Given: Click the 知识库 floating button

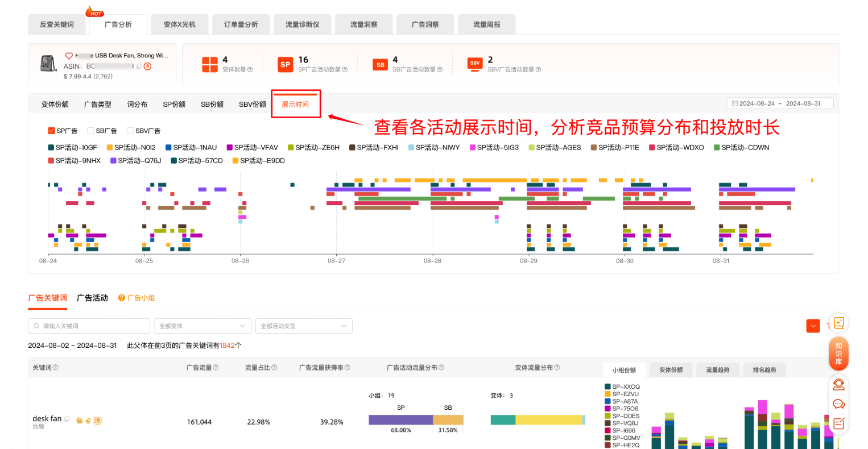Looking at the screenshot, I should 839,354.
